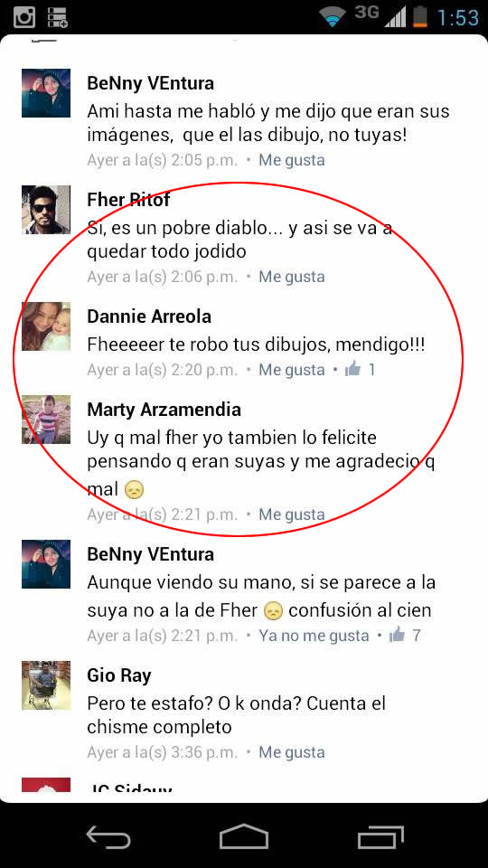Screen dimensions: 488x868
Task: Tap the battery indicator in status bar
Action: pyautogui.click(x=420, y=17)
